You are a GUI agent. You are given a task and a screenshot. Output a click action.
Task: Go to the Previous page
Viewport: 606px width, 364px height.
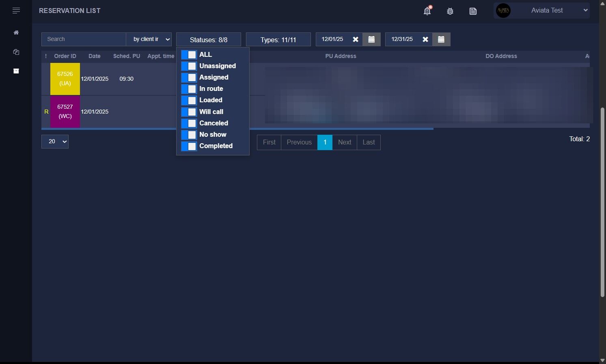[x=299, y=142]
